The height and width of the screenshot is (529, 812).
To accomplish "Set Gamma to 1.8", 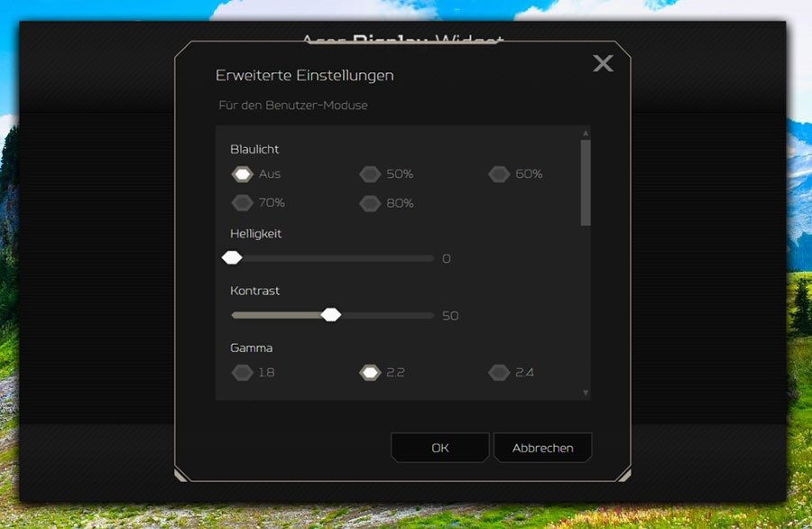I will click(x=242, y=372).
